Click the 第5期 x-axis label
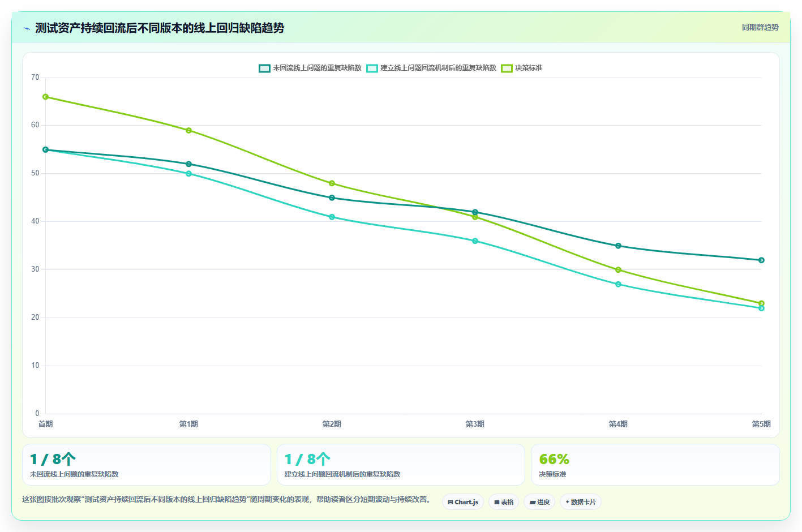Screen dimensions: 802x532 point(761,424)
